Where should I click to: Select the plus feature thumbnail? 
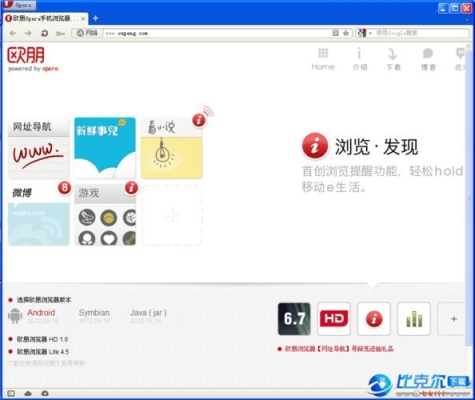pyautogui.click(x=452, y=319)
